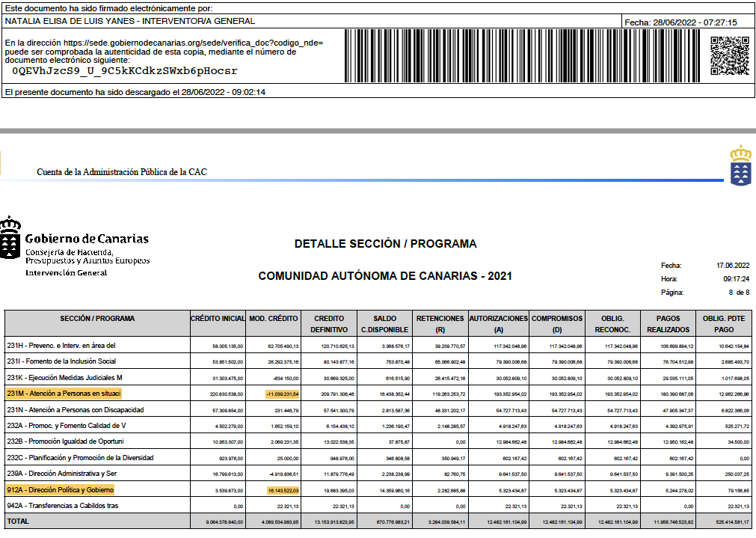Click the report time 09:17:24

(x=737, y=279)
